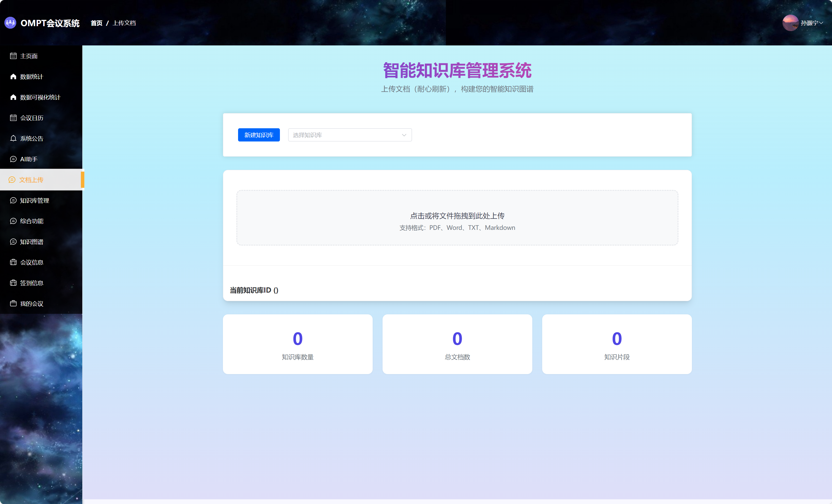Viewport: 832px width, 504px height.
Task: Click the chat icon beside 文档上传
Action: (x=12, y=180)
